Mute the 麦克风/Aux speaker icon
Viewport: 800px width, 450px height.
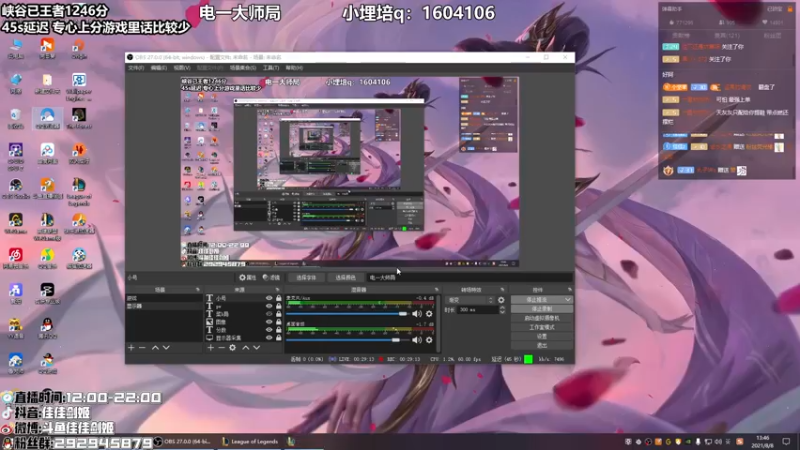point(417,314)
